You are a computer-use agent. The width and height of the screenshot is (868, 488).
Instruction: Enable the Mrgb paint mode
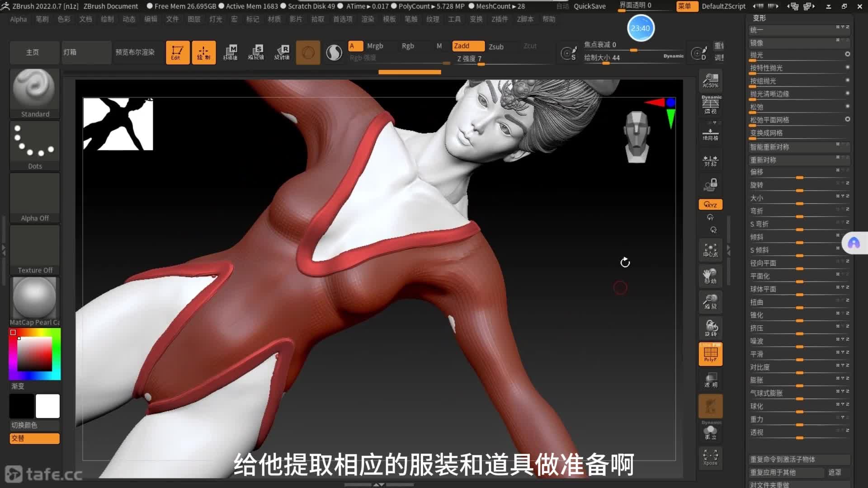tap(375, 46)
